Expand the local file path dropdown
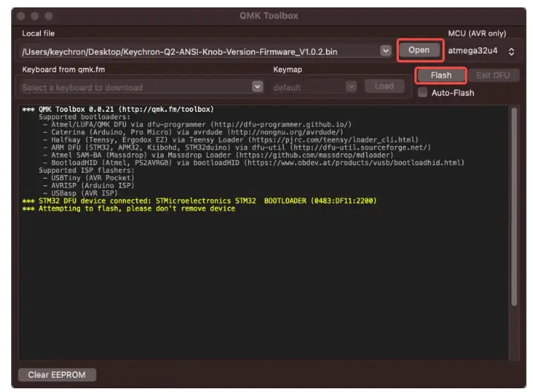 pyautogui.click(x=385, y=51)
